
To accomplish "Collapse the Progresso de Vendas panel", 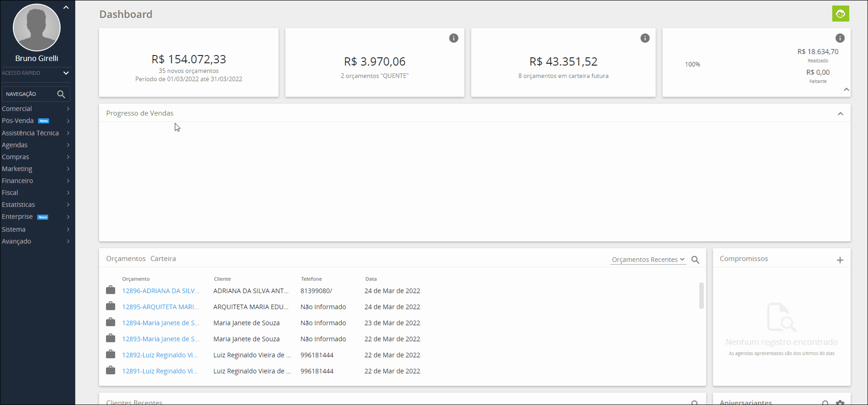I will tap(840, 114).
